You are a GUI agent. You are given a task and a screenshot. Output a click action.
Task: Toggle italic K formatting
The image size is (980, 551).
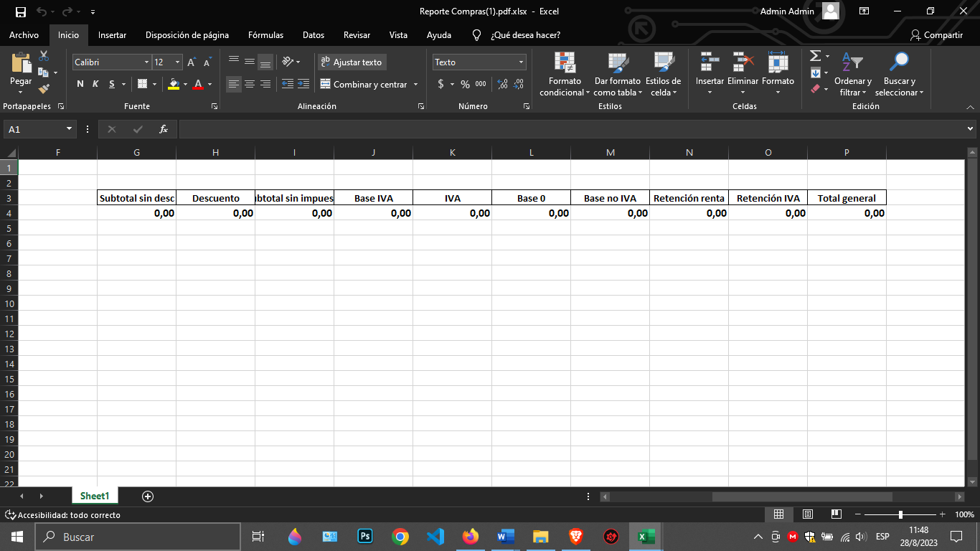[x=95, y=84]
